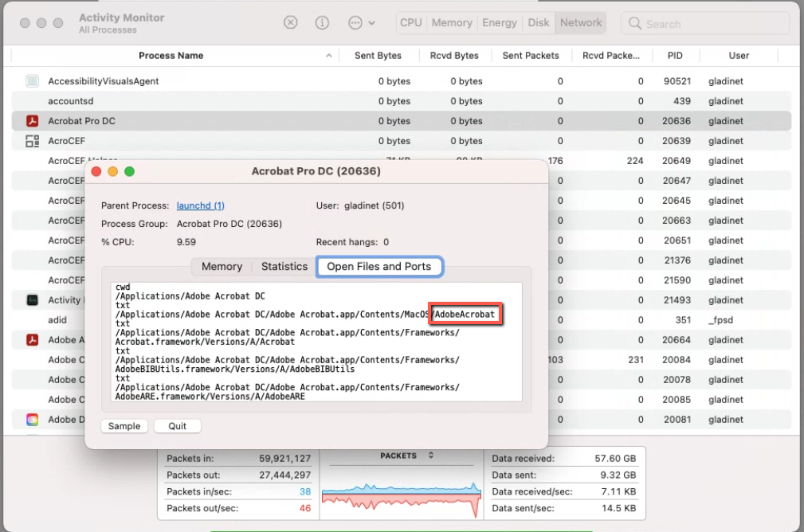Image resolution: width=804 pixels, height=532 pixels.
Task: Click the stop process icon in toolbar
Action: click(290, 22)
